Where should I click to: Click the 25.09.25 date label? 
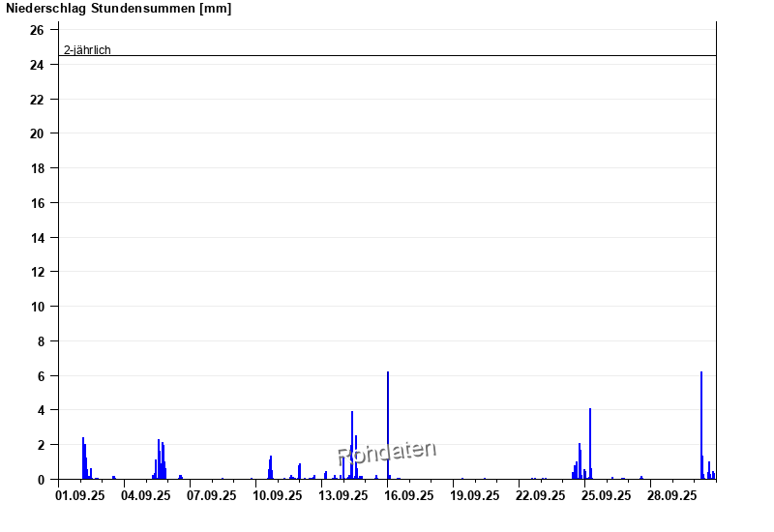point(607,495)
